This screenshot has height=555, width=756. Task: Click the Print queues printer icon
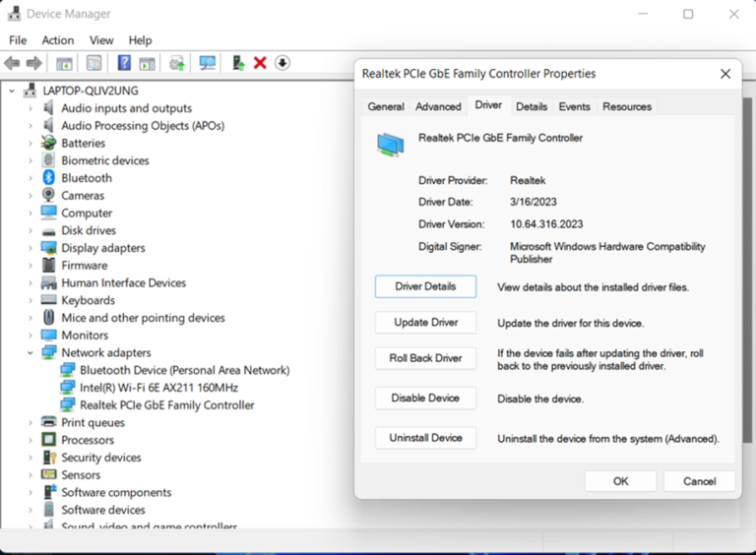coord(48,422)
